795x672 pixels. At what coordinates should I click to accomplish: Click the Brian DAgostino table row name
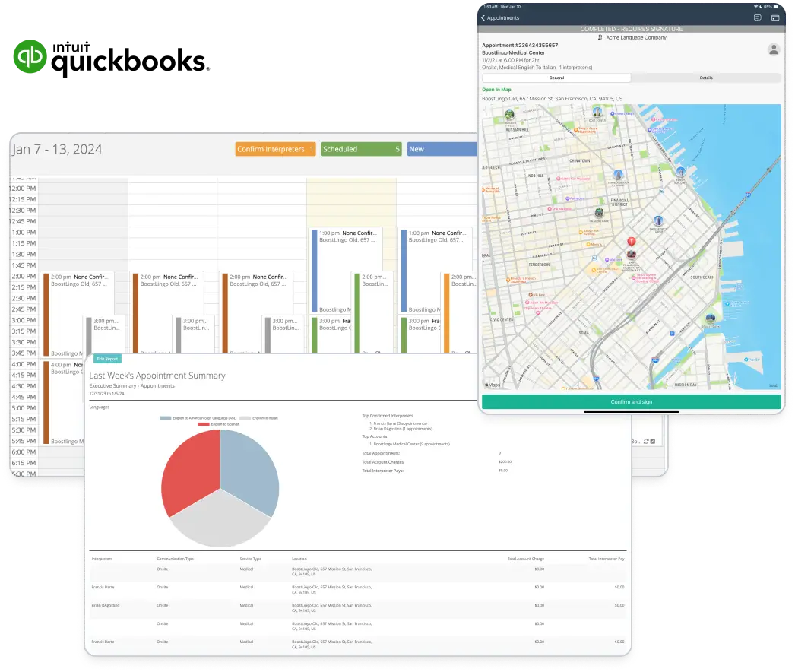click(x=106, y=606)
